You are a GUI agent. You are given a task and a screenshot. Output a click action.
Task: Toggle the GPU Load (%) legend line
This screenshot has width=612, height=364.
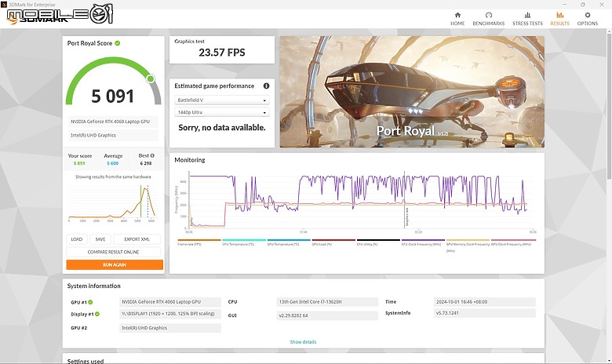coord(333,240)
